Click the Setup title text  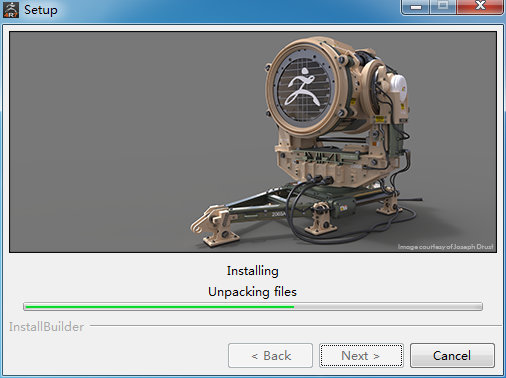pos(41,10)
